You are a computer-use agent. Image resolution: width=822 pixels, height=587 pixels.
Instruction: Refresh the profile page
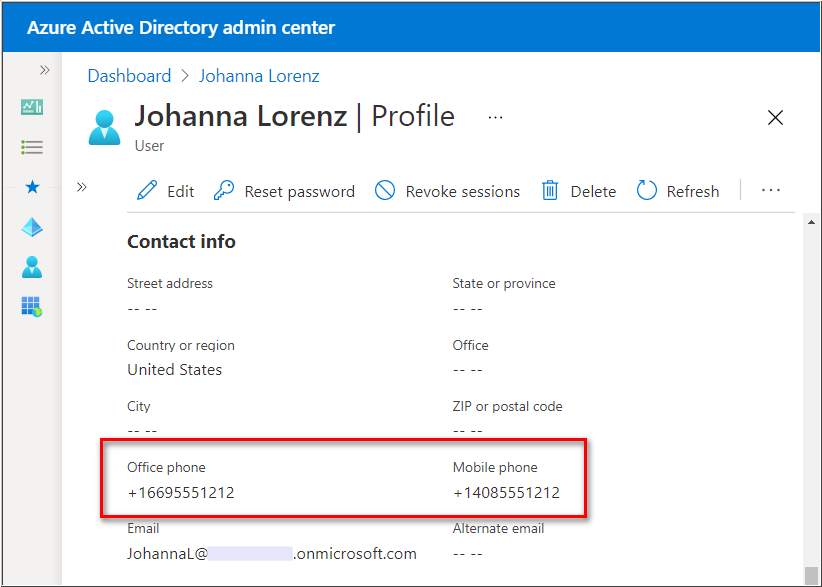678,191
